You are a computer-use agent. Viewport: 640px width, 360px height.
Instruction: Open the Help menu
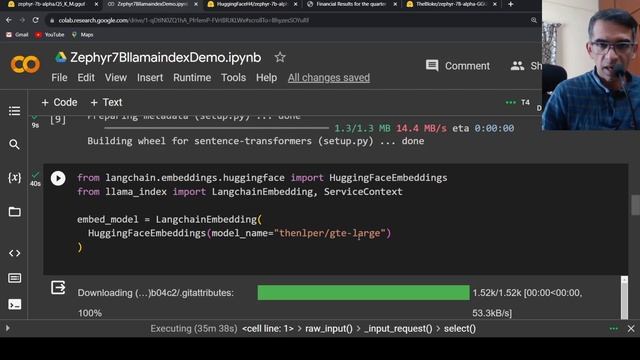click(266, 78)
